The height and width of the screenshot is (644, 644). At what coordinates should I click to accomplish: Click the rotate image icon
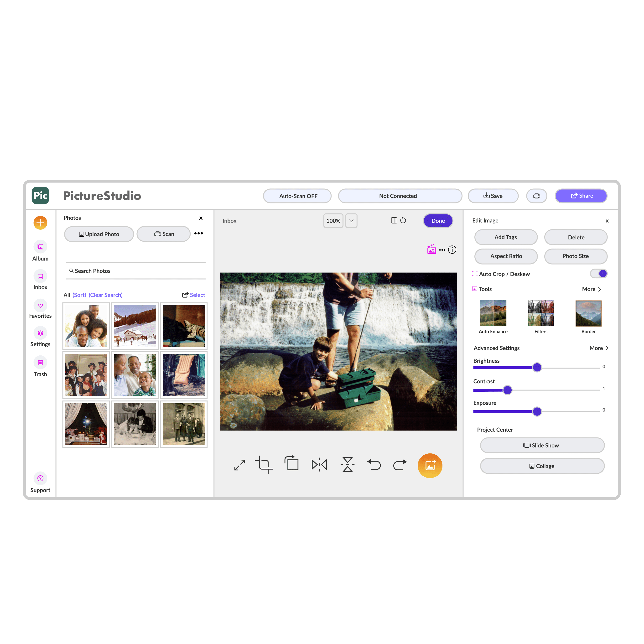(x=292, y=464)
